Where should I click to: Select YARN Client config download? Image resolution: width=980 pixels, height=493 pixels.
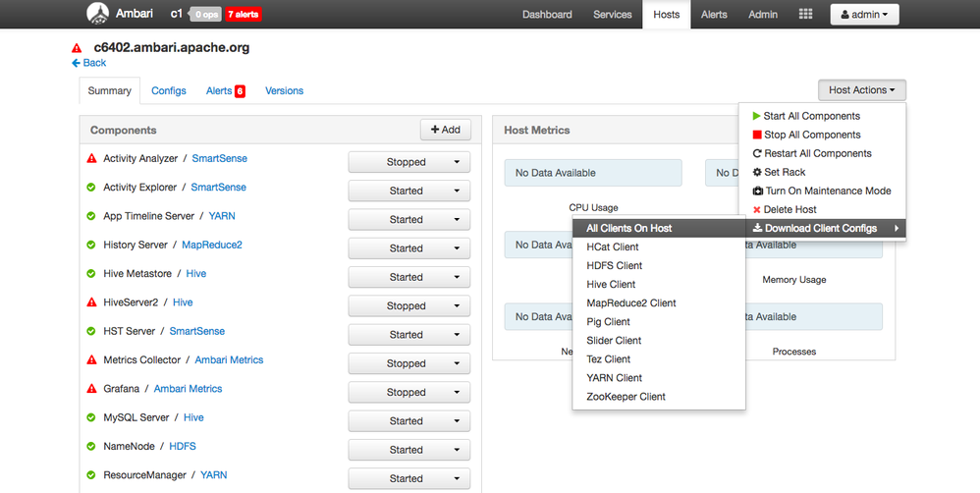(659, 379)
